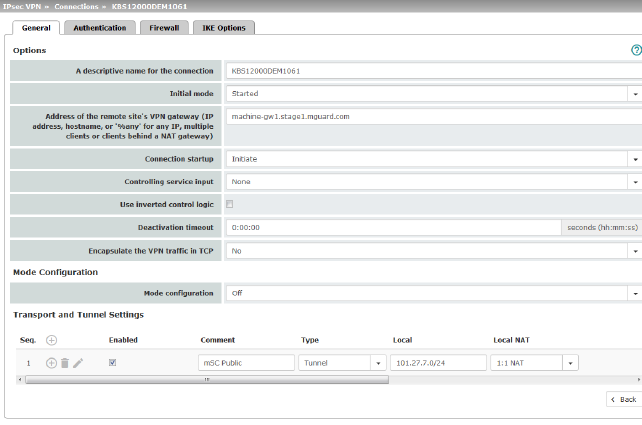Expand the Initial mode dropdown
Viewport: 642px width, 425px height.
[x=635, y=94]
